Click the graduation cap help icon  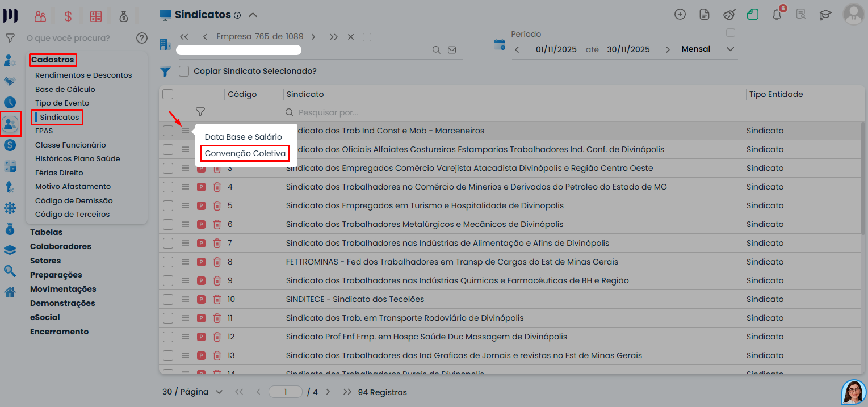[x=825, y=15]
